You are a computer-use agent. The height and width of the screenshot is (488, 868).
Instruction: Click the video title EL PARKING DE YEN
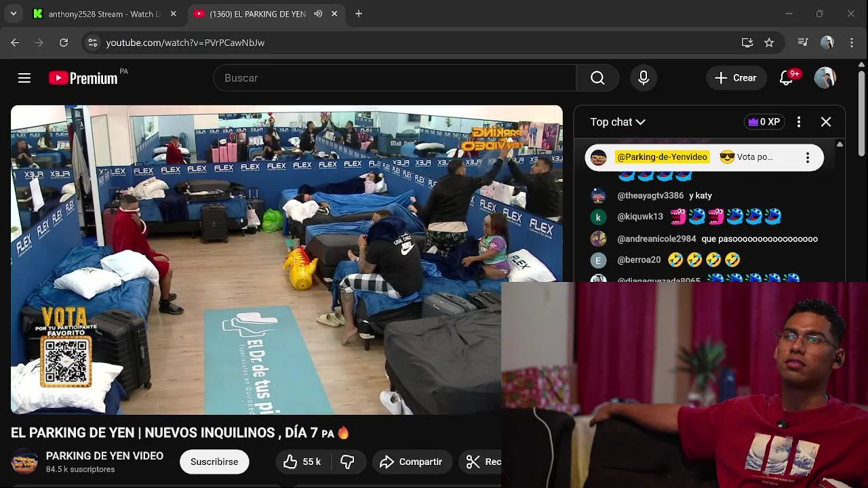(x=180, y=432)
